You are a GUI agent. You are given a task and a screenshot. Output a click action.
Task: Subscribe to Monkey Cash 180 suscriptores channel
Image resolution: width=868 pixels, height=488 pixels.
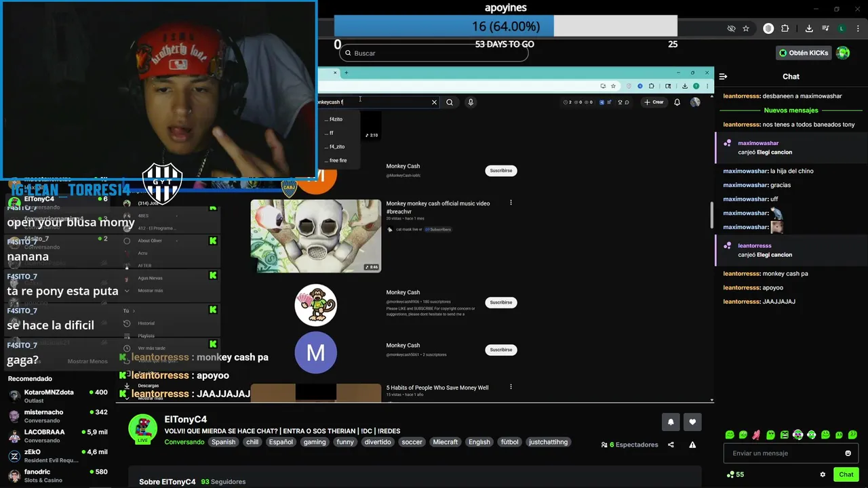coord(501,302)
